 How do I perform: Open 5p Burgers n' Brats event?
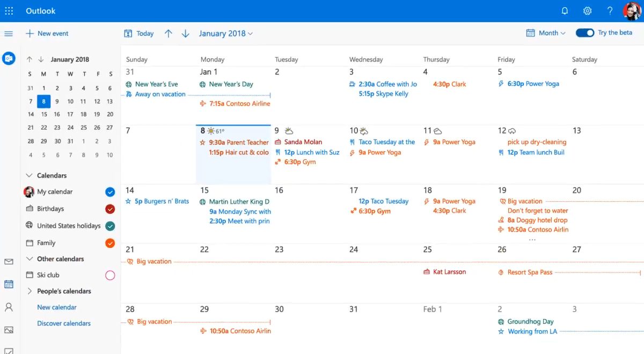pos(157,202)
